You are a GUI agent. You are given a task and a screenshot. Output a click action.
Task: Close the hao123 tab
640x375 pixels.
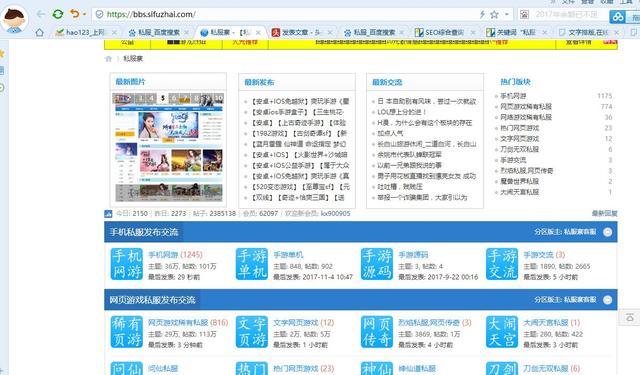(x=114, y=32)
